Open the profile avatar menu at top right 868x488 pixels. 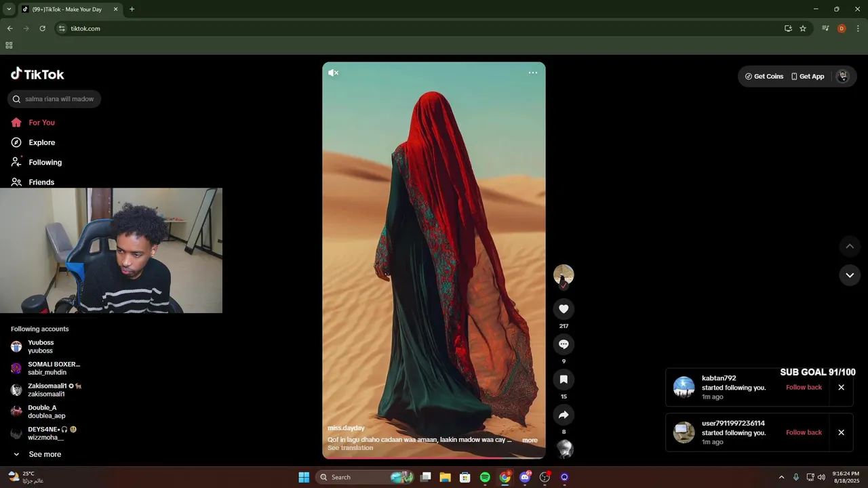843,77
